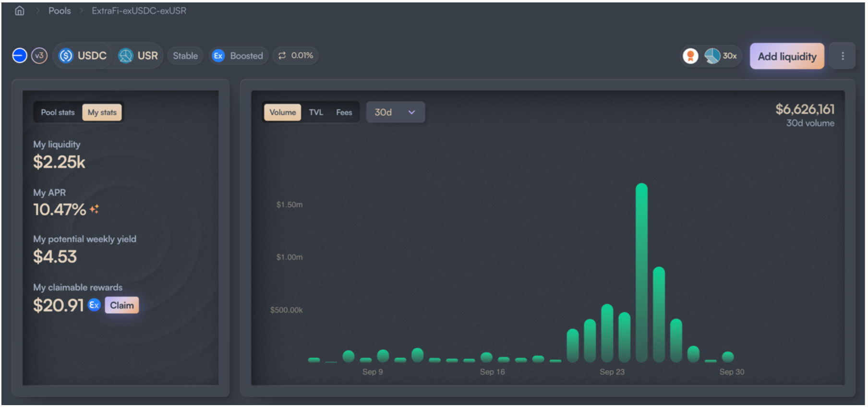Click the Boosted Ex badge
The width and height of the screenshot is (868, 408).
(x=239, y=56)
